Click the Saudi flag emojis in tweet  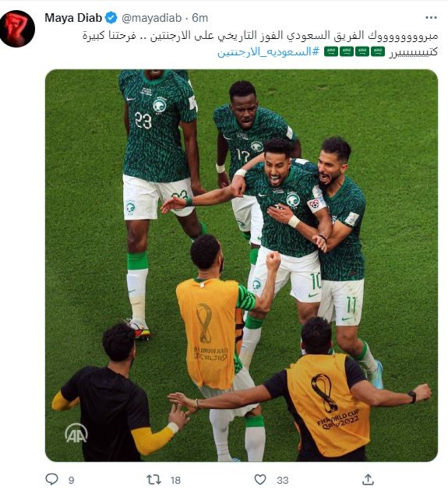click(x=355, y=51)
